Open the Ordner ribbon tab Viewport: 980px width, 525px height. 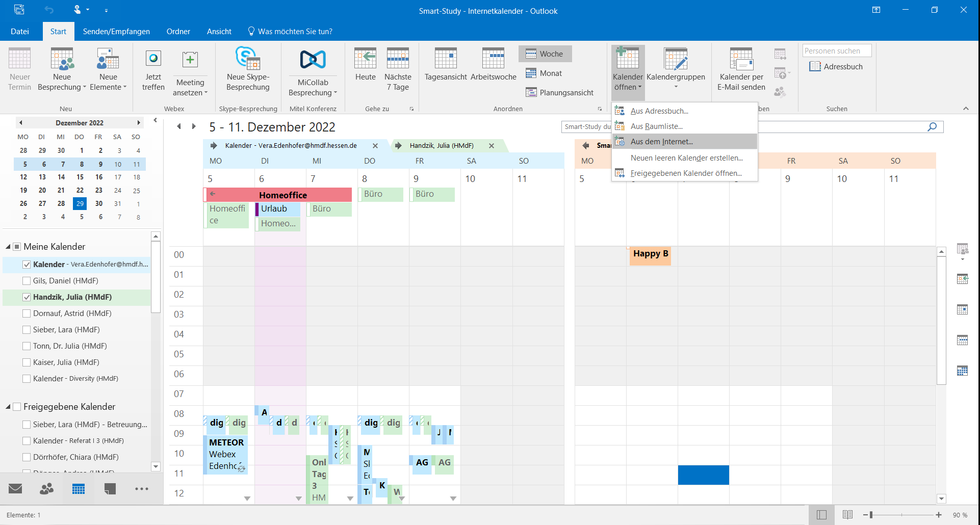click(178, 32)
